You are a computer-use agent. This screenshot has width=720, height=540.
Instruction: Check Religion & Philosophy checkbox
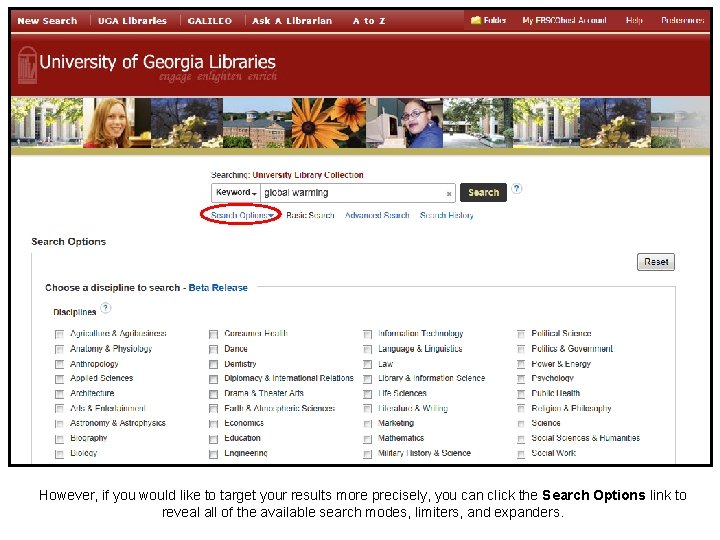tap(521, 409)
